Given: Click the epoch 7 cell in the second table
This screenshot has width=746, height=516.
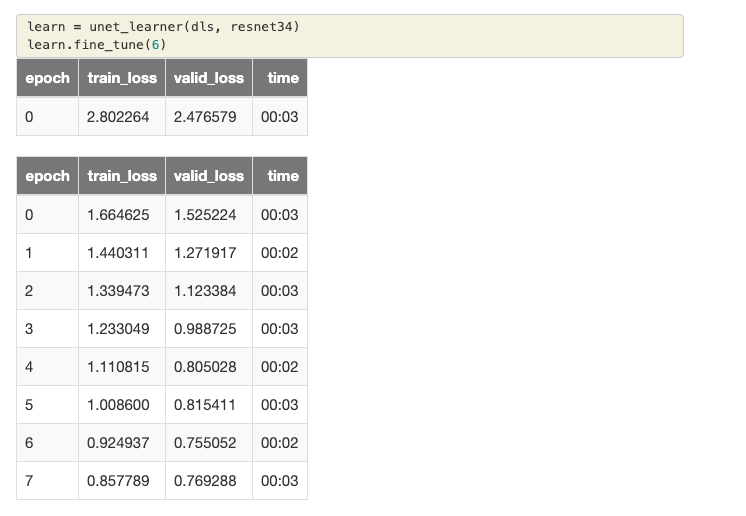Looking at the screenshot, I should 48,481.
